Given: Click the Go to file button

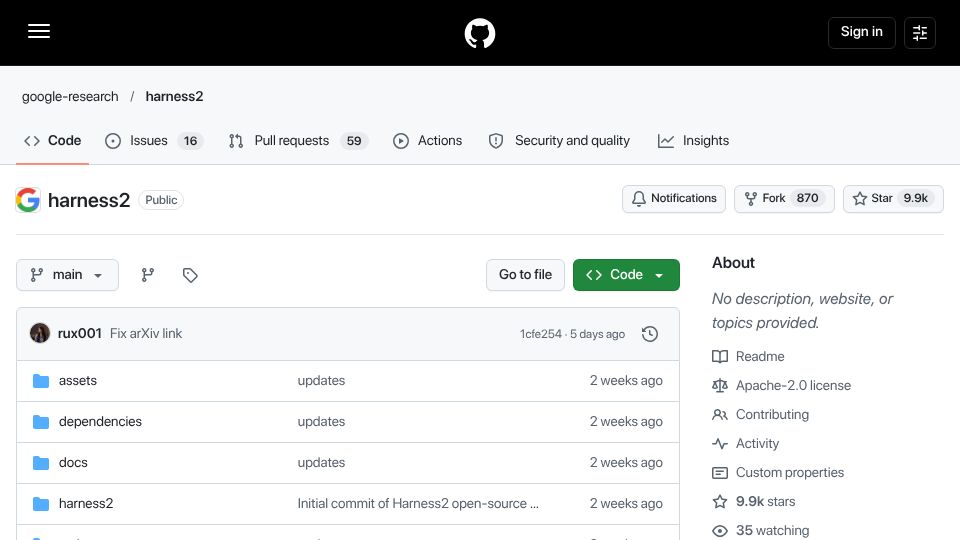Looking at the screenshot, I should (x=525, y=275).
